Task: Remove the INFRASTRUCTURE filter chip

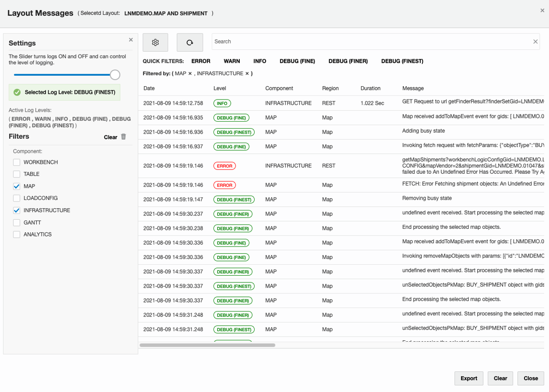Action: point(247,74)
